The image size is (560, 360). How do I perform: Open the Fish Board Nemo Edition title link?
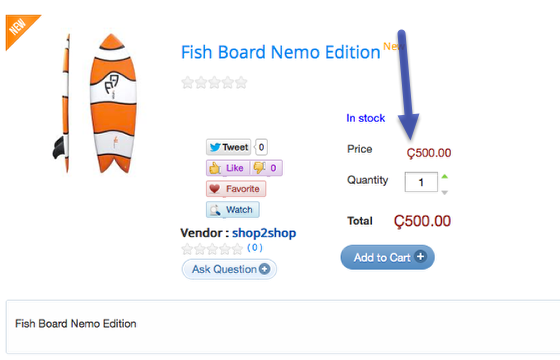coord(280,52)
